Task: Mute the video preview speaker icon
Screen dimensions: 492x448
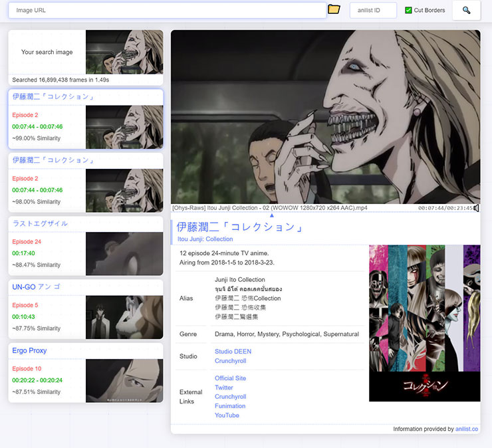Action: (x=476, y=208)
